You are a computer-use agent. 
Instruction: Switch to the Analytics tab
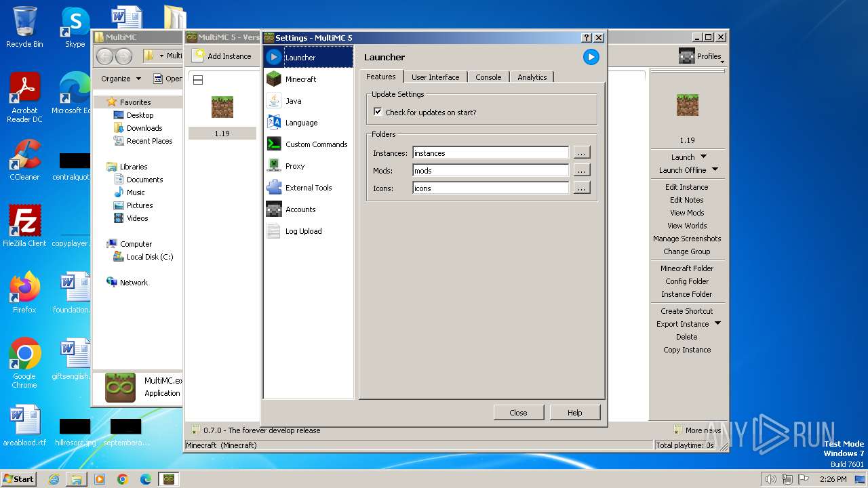pyautogui.click(x=532, y=77)
